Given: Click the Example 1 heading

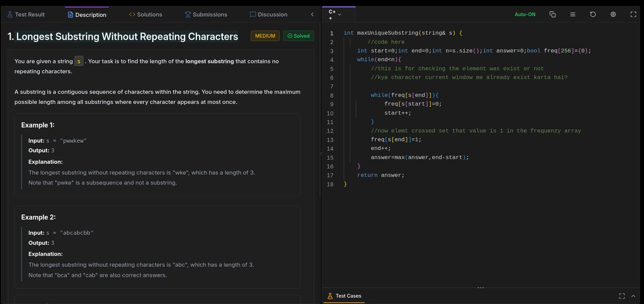Looking at the screenshot, I should coord(38,125).
